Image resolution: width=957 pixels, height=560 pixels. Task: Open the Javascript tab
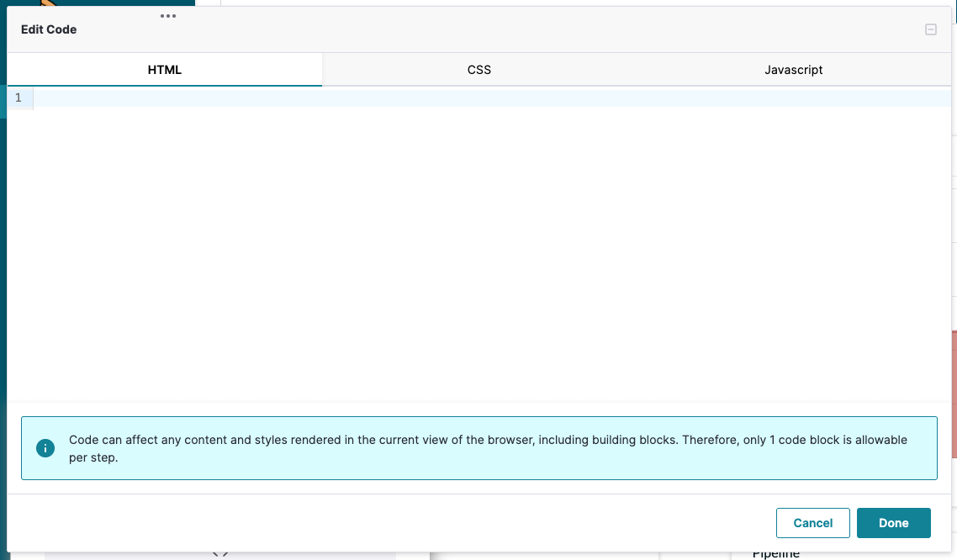click(x=793, y=70)
